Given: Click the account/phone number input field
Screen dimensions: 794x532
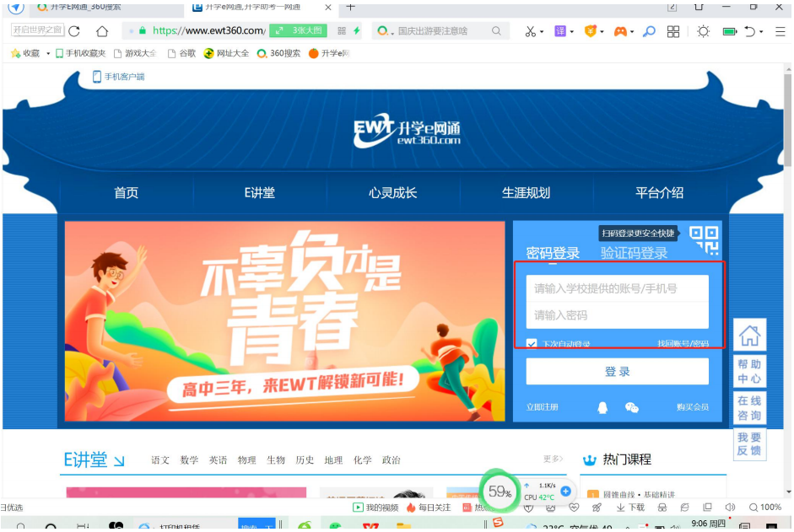Looking at the screenshot, I should tap(618, 288).
